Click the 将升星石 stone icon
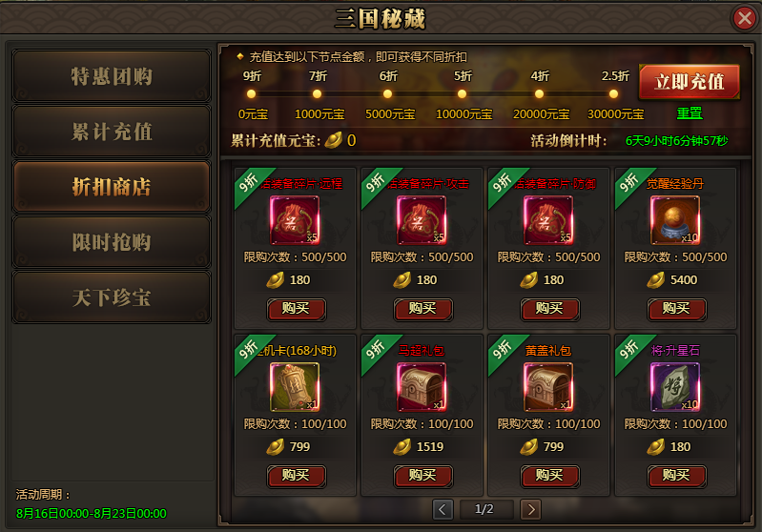Image resolution: width=762 pixels, height=532 pixels. click(675, 387)
